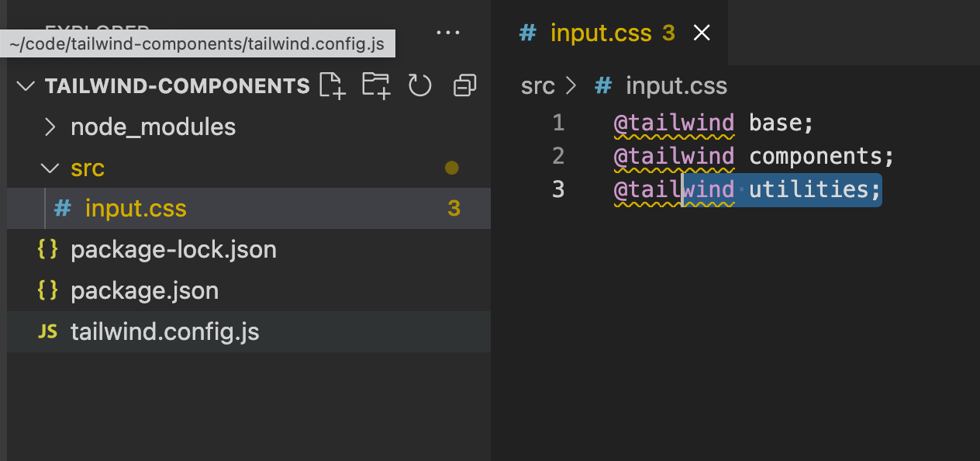Click the @tailwind word on line 1
Image resolution: width=980 pixels, height=461 pixels.
click(673, 122)
